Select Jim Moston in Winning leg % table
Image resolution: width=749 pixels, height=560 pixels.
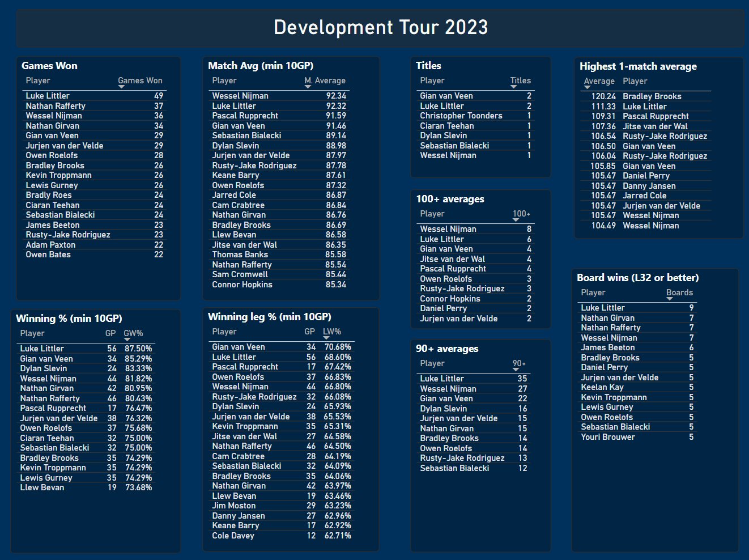click(x=234, y=506)
